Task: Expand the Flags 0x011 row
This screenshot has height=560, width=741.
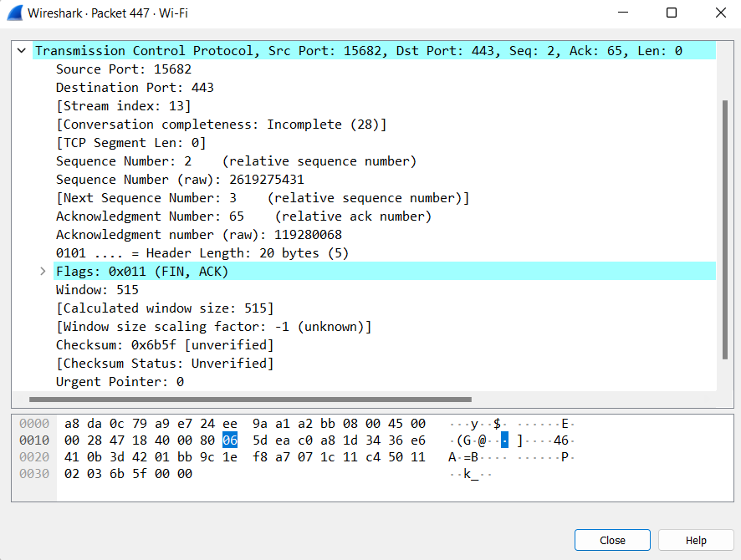Action: (x=43, y=272)
